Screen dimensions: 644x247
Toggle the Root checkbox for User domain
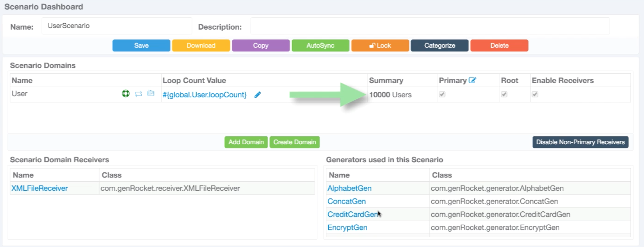tap(504, 95)
